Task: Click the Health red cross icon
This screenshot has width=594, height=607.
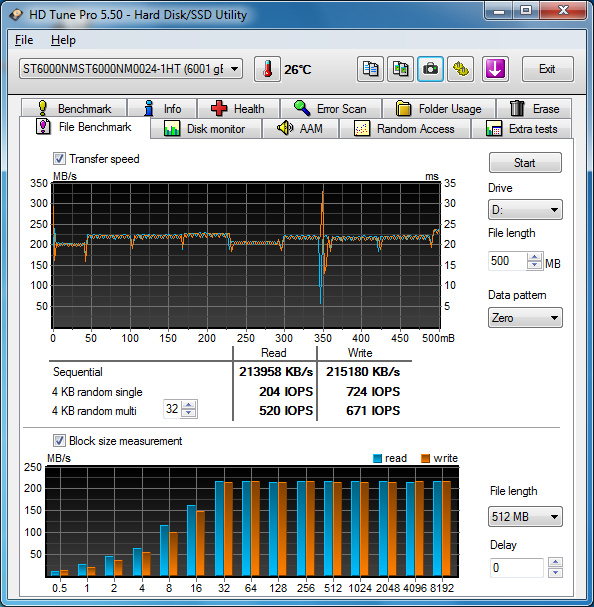Action: click(219, 108)
